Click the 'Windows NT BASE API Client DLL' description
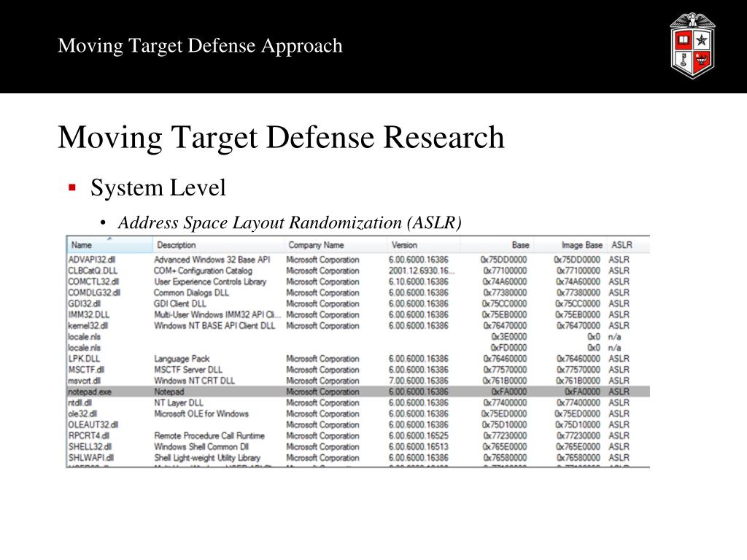The image size is (747, 560). tap(215, 325)
